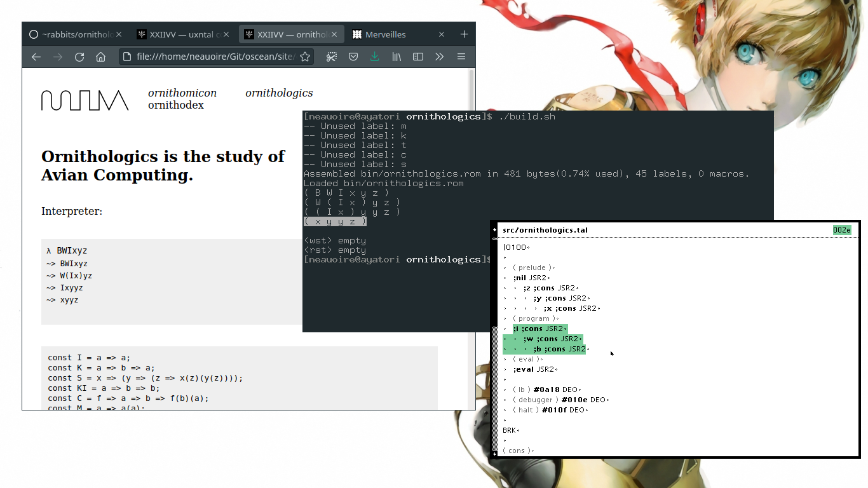
Task: Expand the toolbar overflow chevron
Action: click(x=439, y=57)
